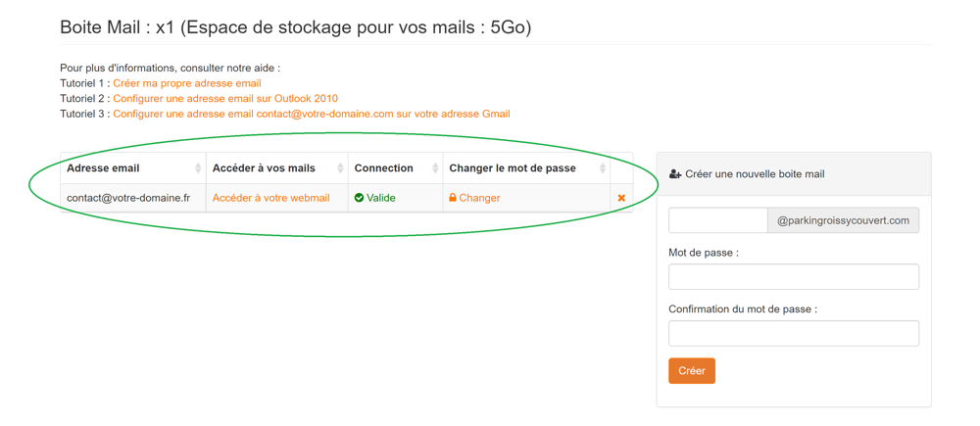Click the add-user icon in panel header
Screen dimensions: 980x426
tap(675, 174)
